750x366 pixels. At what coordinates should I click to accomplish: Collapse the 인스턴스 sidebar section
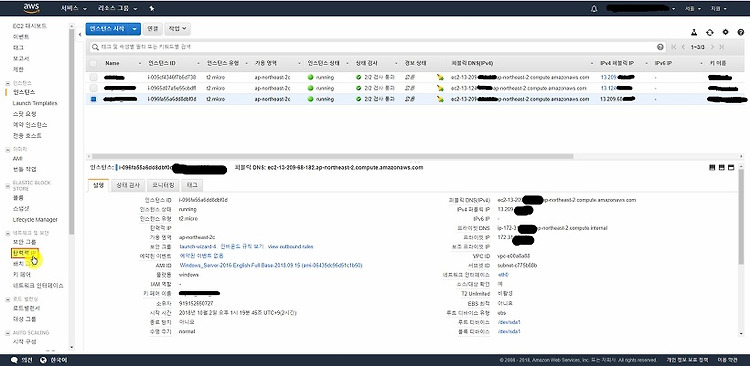pos(7,83)
